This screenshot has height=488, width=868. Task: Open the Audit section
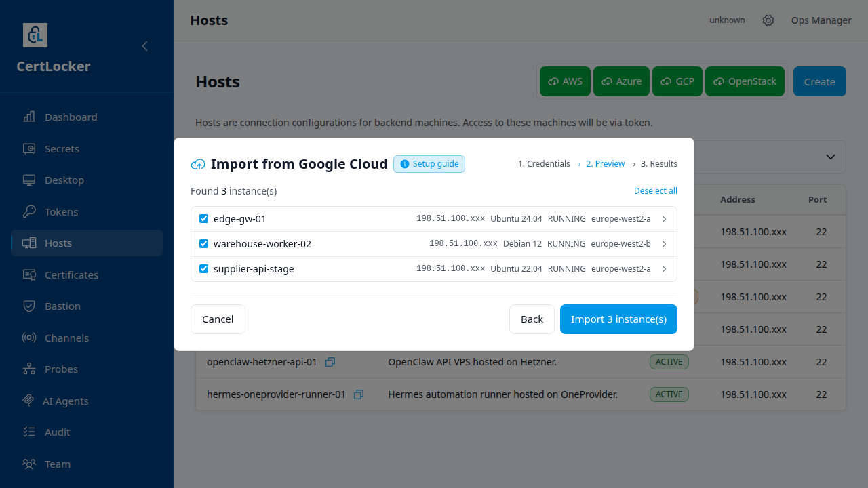[87, 432]
